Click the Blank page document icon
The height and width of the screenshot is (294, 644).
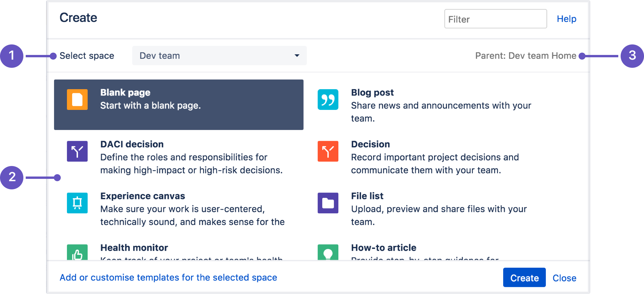77,99
